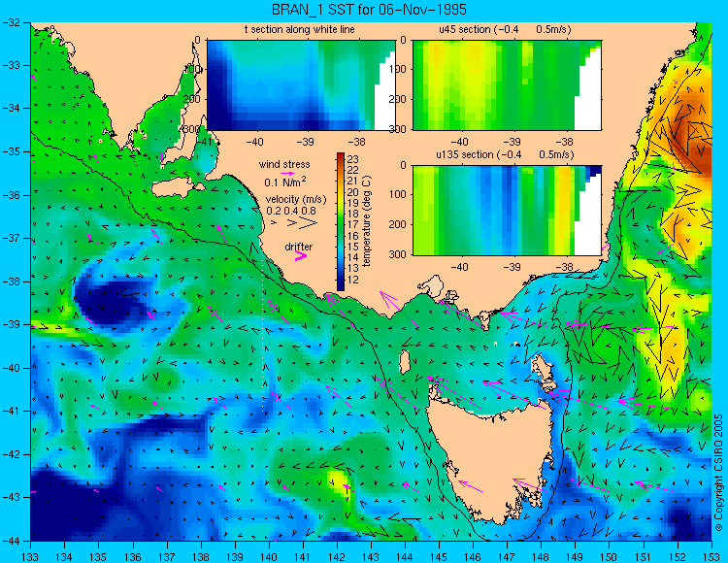Click the 't section along white line' heading
Viewport: 728px width, 563px height.
coord(300,29)
